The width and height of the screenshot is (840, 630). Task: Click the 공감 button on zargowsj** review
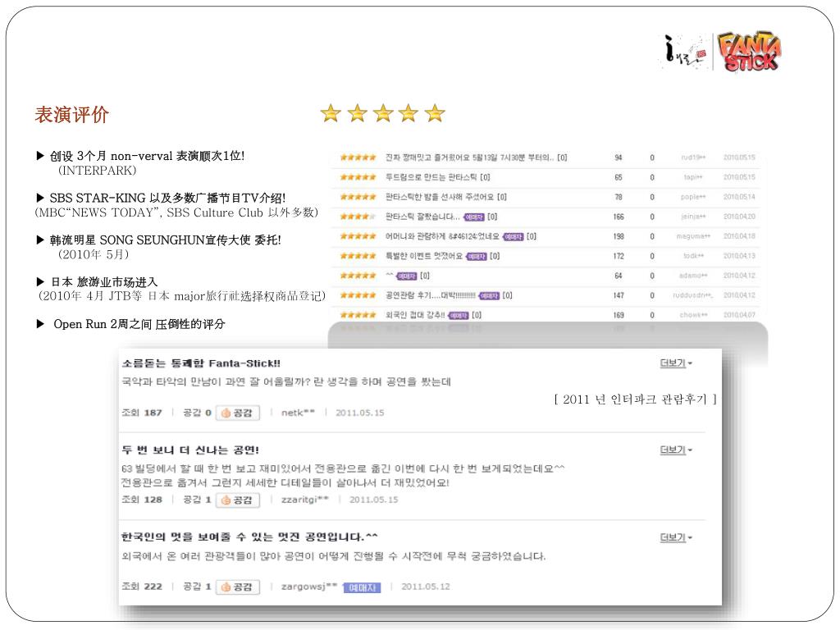(x=238, y=587)
